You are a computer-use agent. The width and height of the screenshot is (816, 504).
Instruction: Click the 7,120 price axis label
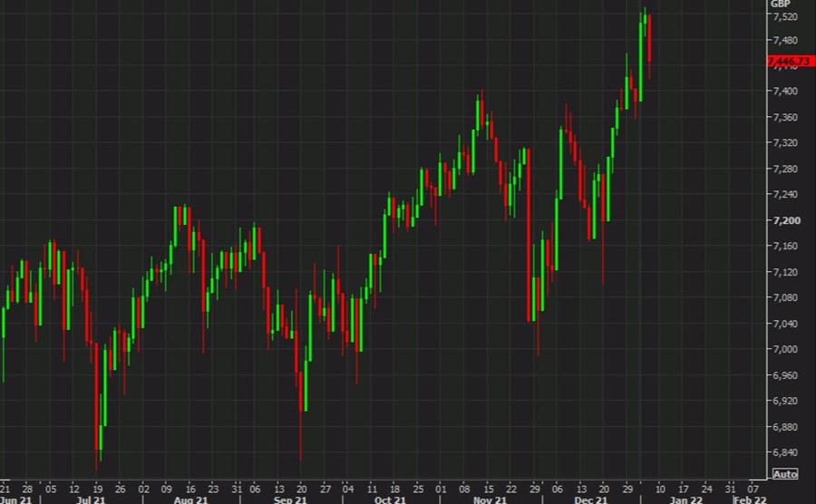[785, 272]
